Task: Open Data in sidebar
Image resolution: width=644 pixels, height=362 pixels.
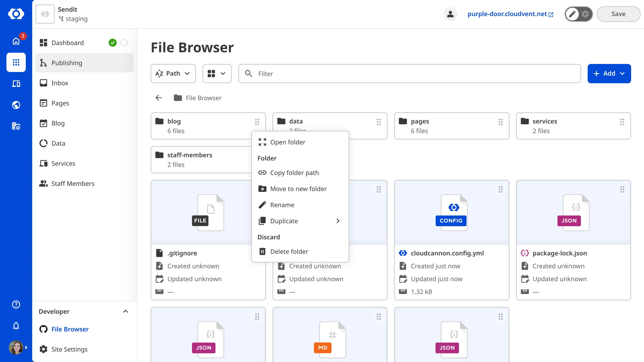Action: [x=85, y=143]
